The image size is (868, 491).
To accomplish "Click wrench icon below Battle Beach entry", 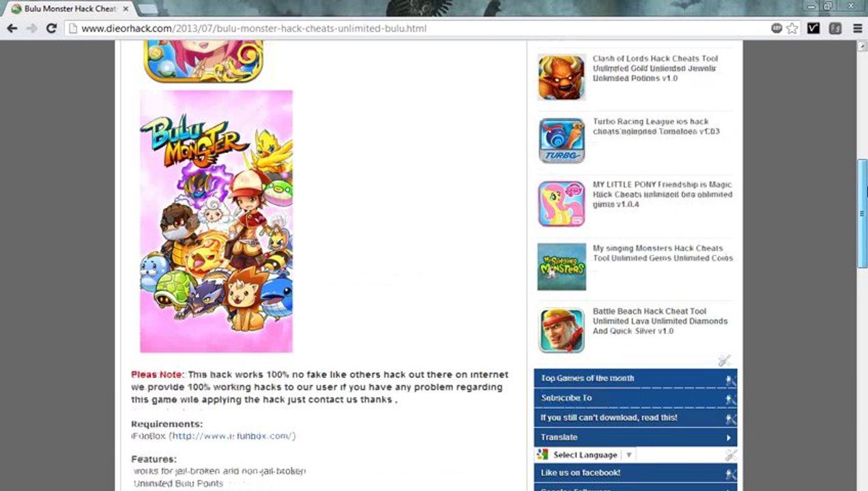I will tap(724, 360).
